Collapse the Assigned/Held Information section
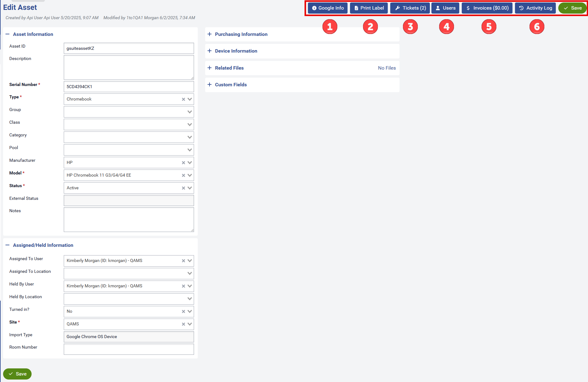 (x=8, y=245)
